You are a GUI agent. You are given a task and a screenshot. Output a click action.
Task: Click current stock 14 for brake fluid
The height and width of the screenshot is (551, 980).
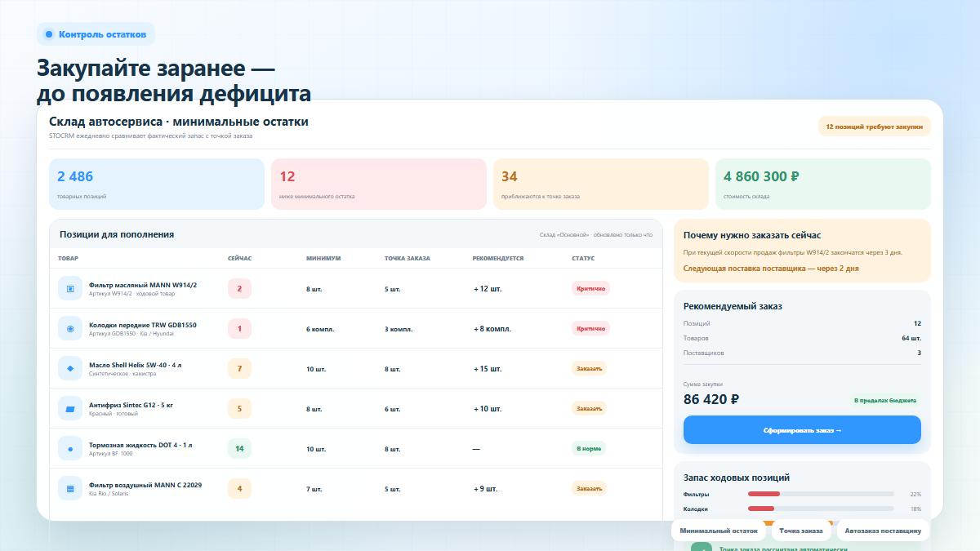239,448
